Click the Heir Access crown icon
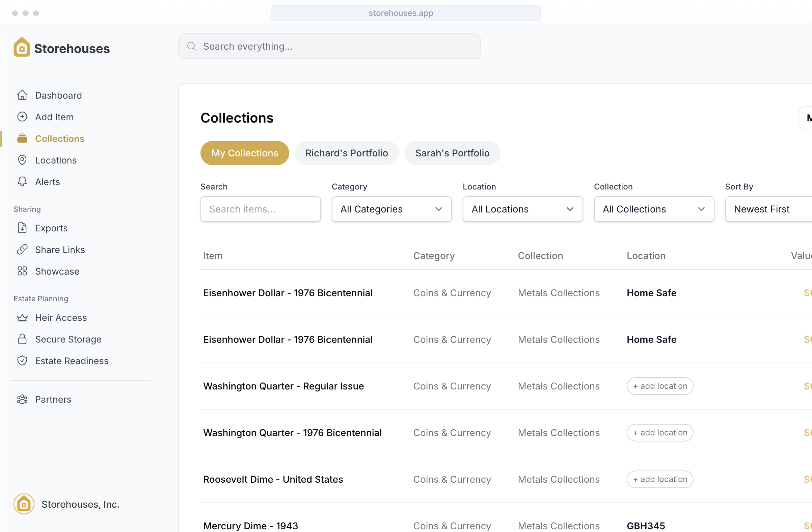This screenshot has height=532, width=812. coord(22,318)
